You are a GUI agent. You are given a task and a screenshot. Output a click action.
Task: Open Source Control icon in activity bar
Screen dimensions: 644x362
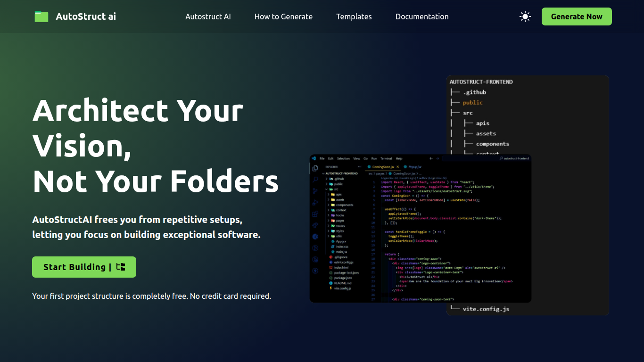(x=315, y=191)
